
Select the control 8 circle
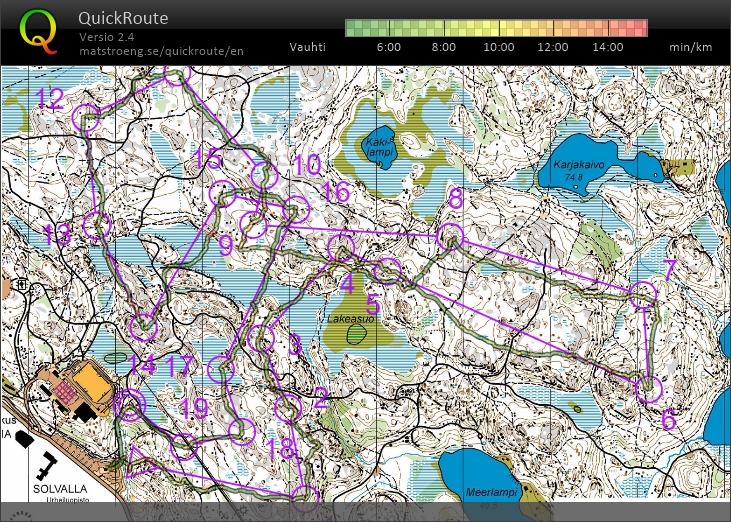tap(451, 237)
